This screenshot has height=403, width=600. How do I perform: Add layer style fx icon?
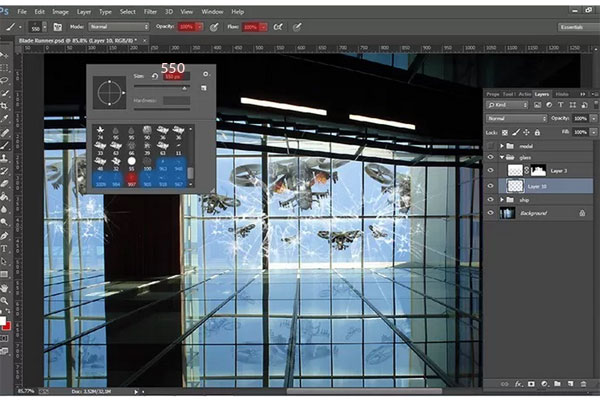click(x=518, y=383)
